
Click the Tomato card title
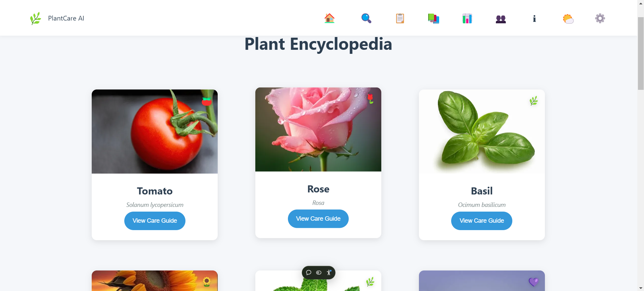(155, 191)
